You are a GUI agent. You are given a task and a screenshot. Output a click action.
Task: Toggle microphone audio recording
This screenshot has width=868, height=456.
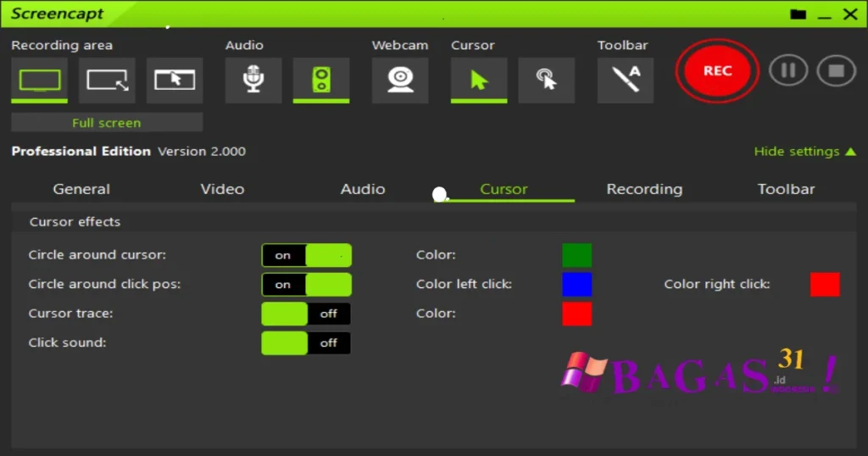[x=253, y=81]
